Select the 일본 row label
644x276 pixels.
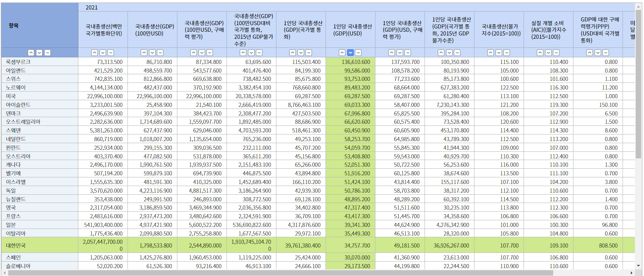click(11, 224)
